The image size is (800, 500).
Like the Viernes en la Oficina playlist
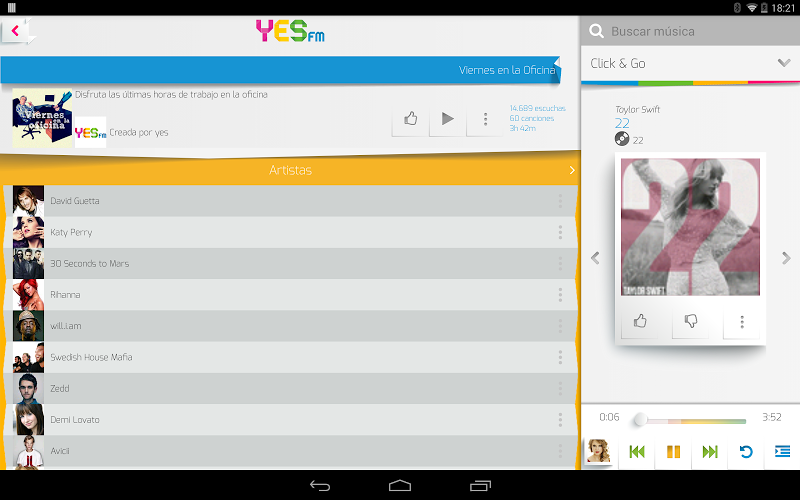(x=411, y=119)
